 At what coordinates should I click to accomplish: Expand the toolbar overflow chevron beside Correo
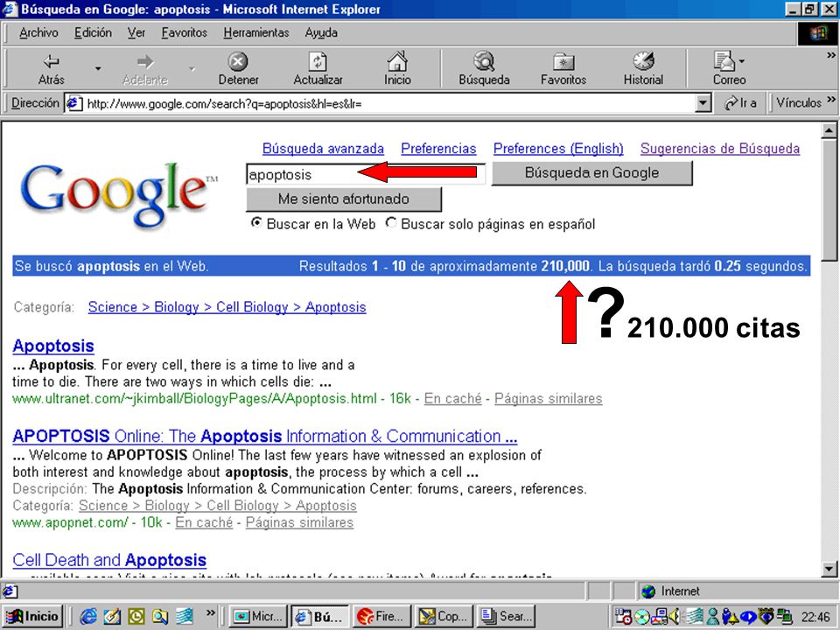pos(831,55)
